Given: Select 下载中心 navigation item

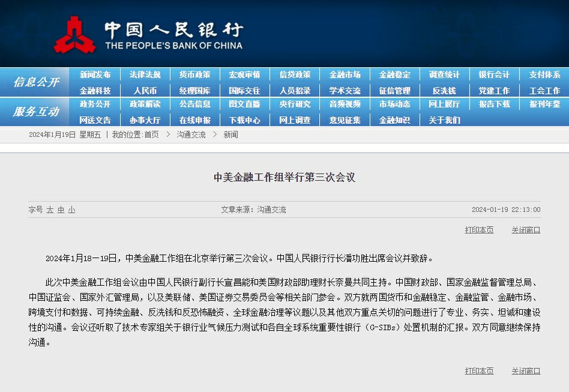Looking at the screenshot, I should tap(244, 120).
